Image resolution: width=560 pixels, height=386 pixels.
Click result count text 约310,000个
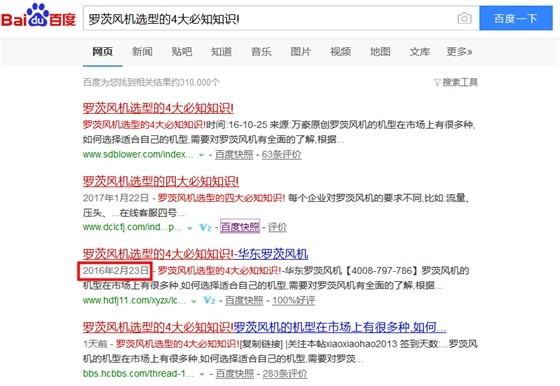(x=195, y=83)
